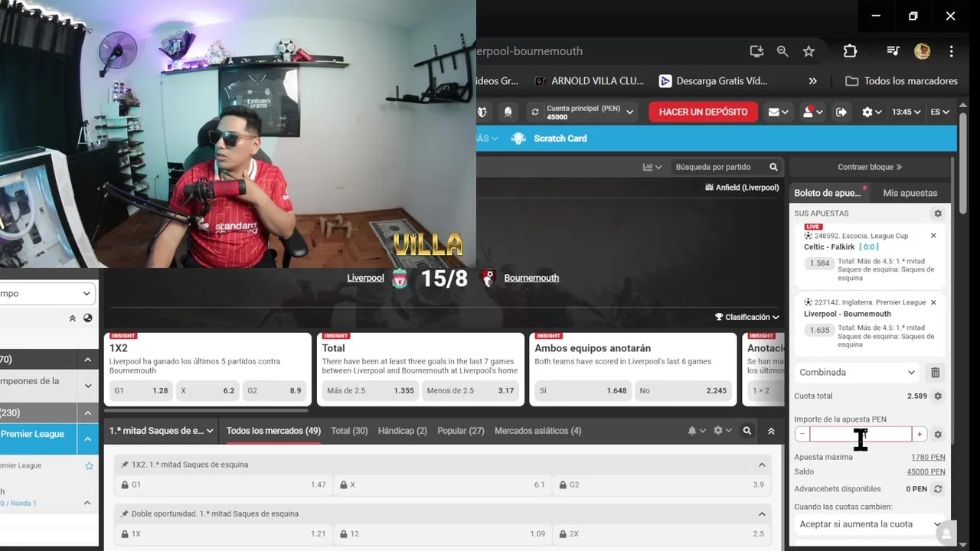
Task: Click the 1780 PEN maximum bet link
Action: point(928,458)
